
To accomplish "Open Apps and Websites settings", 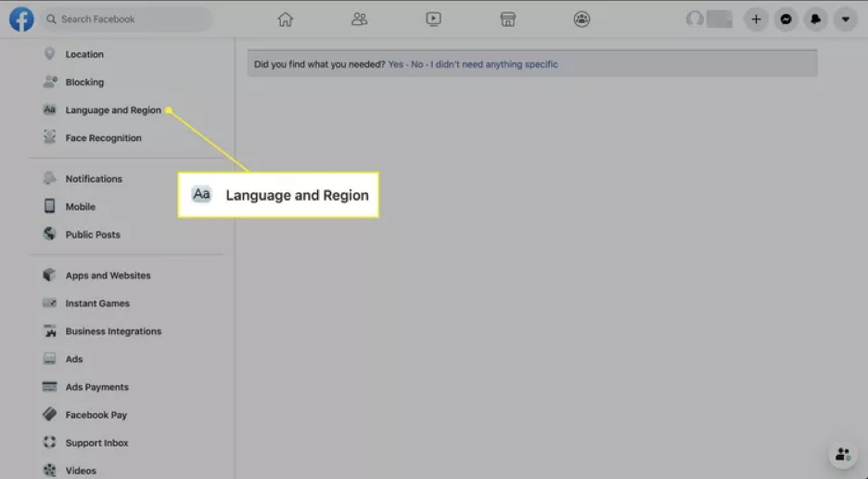I will pyautogui.click(x=108, y=276).
